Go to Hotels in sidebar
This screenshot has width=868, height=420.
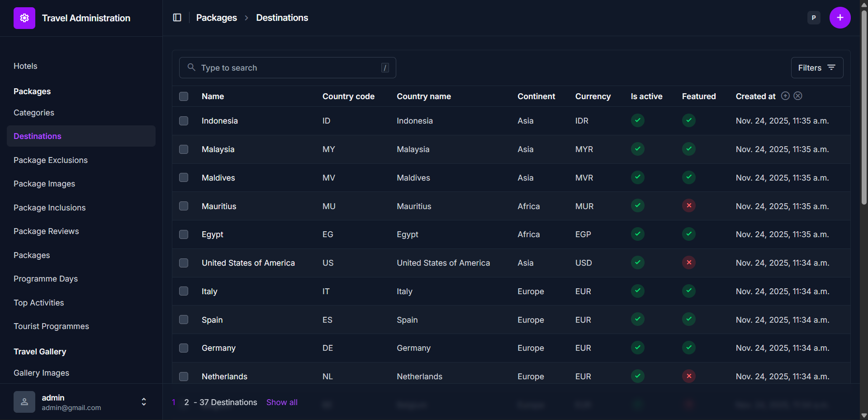[25, 66]
